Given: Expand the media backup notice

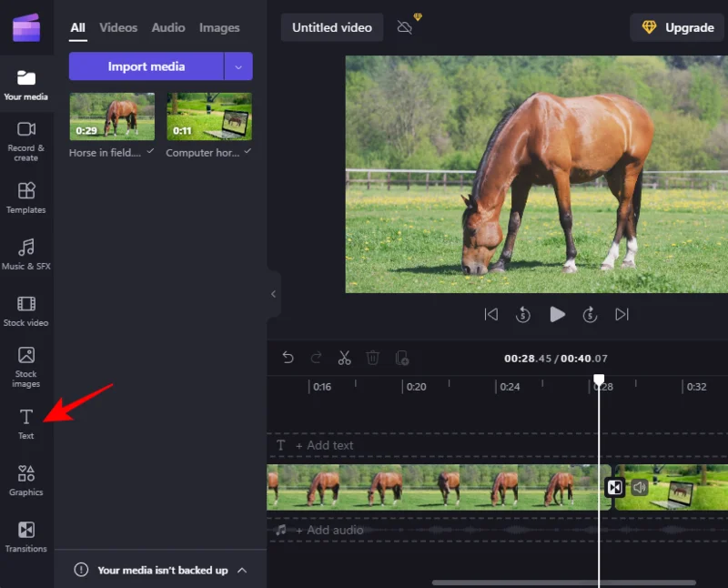Looking at the screenshot, I should pos(242,570).
